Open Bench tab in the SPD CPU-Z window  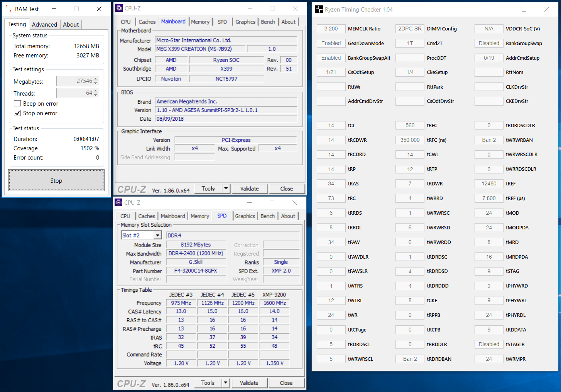(268, 216)
